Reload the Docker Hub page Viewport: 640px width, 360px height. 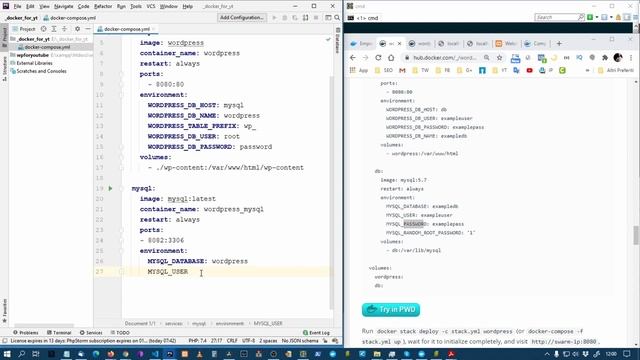[x=378, y=58]
